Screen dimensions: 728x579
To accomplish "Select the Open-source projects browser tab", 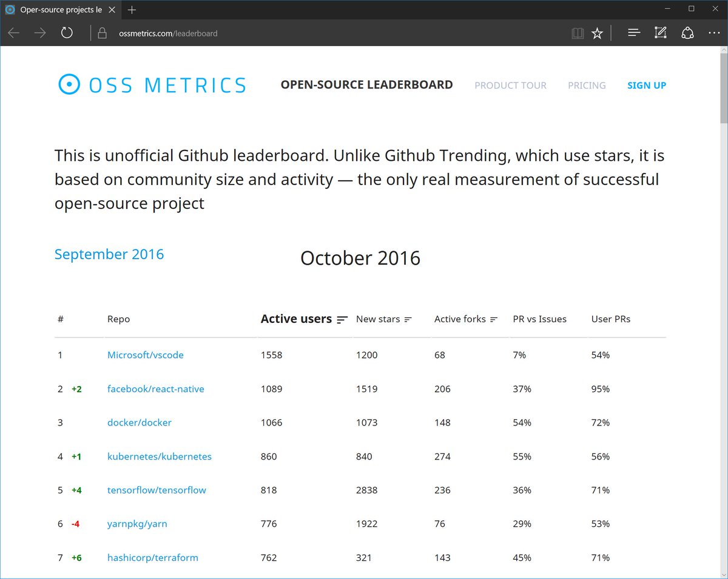I will [61, 10].
